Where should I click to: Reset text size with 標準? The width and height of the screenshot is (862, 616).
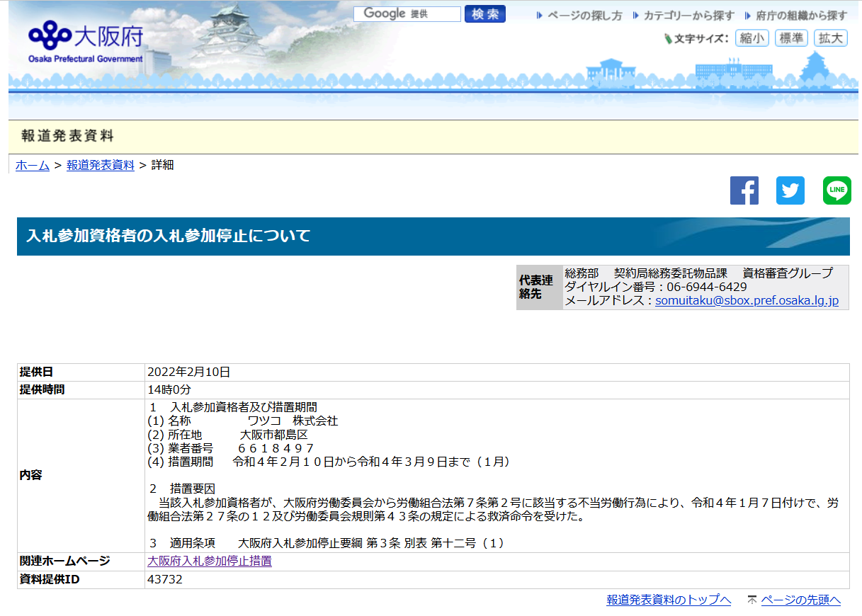[x=791, y=38]
